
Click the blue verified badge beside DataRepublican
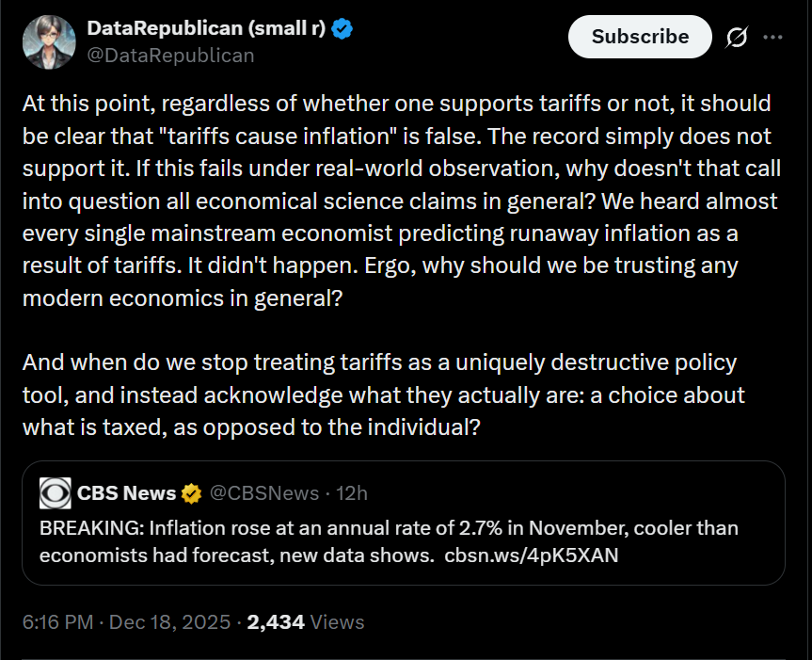(342, 29)
